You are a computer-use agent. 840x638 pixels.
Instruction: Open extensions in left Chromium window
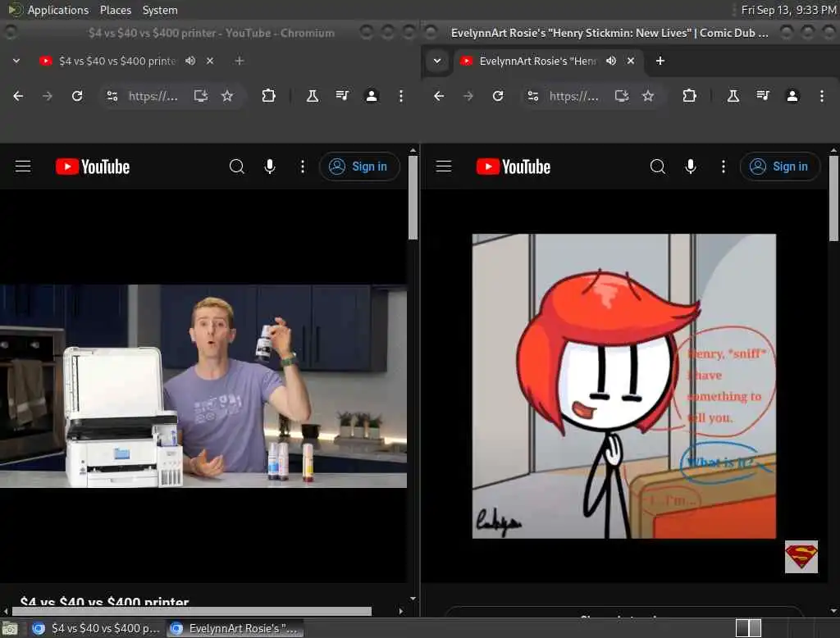(x=268, y=96)
